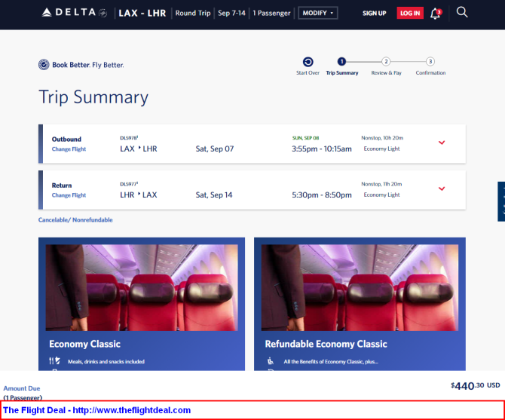The image size is (505, 420).
Task: Click the 1 Passenger label in header
Action: pos(271,14)
